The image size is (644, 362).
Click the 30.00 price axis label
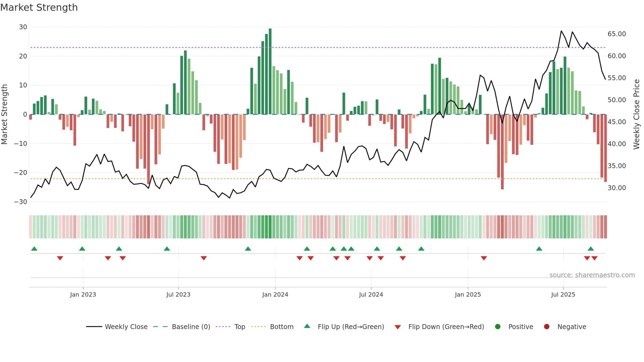coord(617,188)
